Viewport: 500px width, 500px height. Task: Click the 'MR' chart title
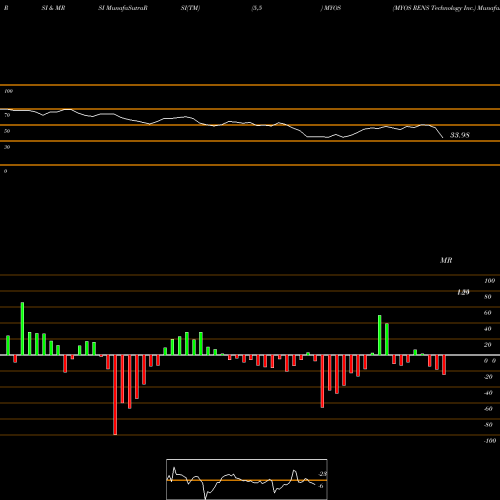[x=446, y=260]
